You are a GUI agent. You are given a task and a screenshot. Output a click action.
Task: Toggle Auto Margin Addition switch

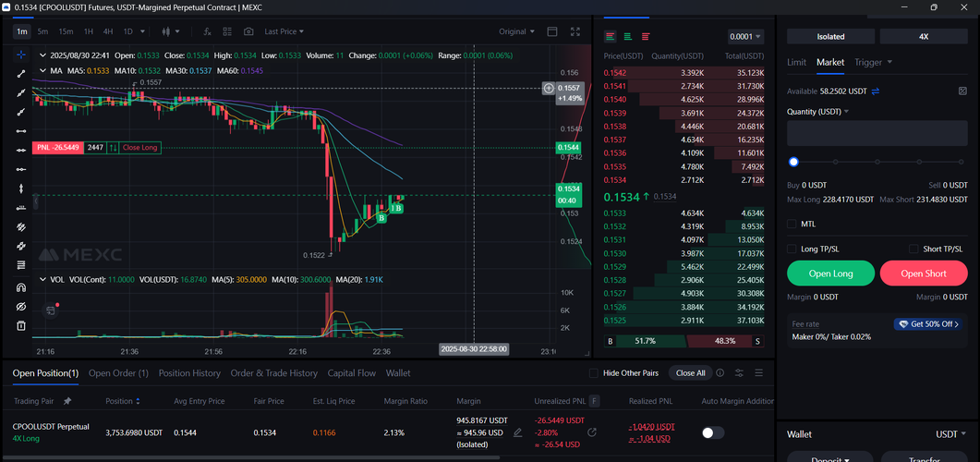[713, 432]
